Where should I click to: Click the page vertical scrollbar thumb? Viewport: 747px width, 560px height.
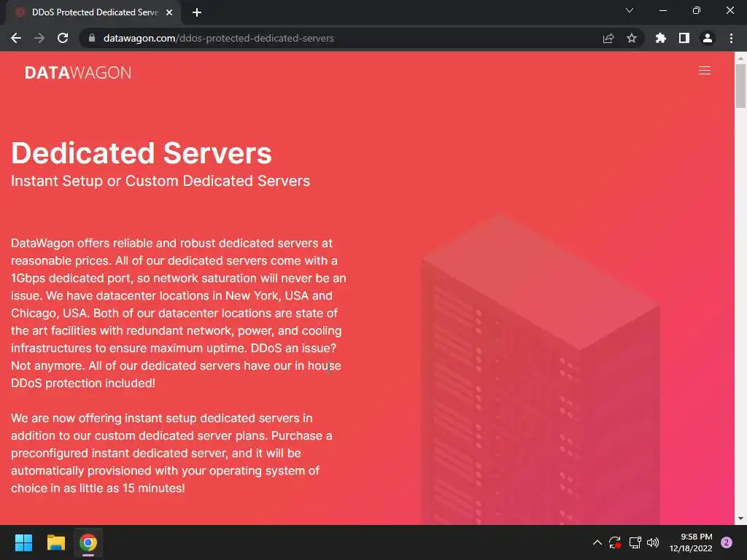click(x=740, y=86)
